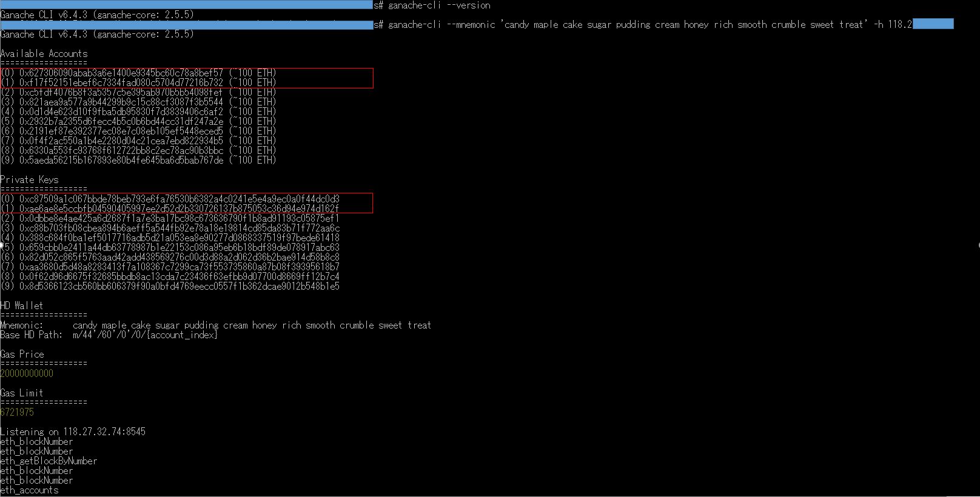The image size is (980, 497).
Task: Select account (5) address 0x2932b7a2355d6fec...
Action: coord(121,122)
